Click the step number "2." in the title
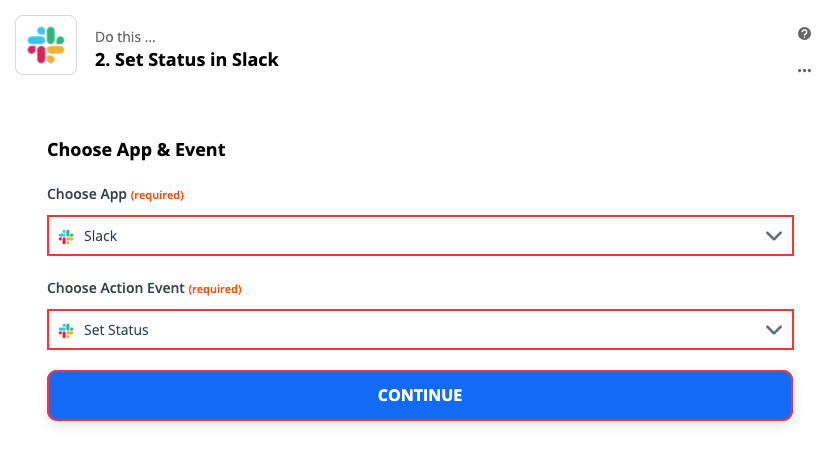 point(102,60)
